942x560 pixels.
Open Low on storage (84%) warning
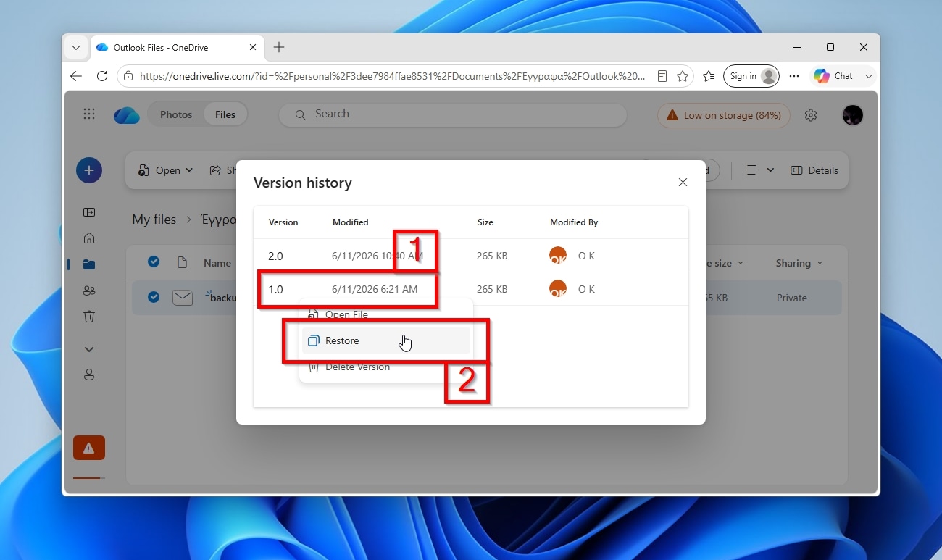[723, 115]
